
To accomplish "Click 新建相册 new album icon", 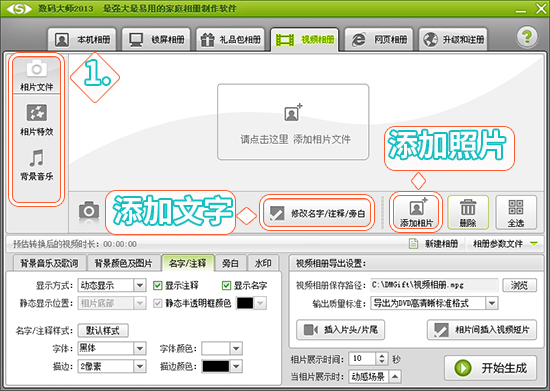I will pyautogui.click(x=414, y=243).
